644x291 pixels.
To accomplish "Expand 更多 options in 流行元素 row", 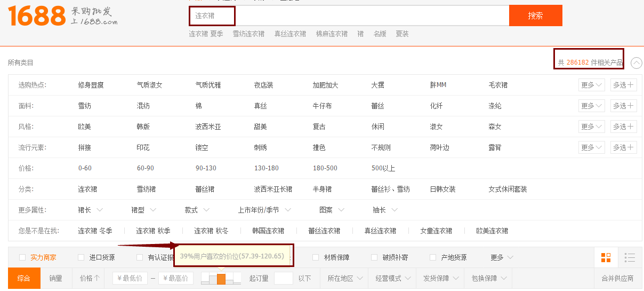I will (592, 147).
